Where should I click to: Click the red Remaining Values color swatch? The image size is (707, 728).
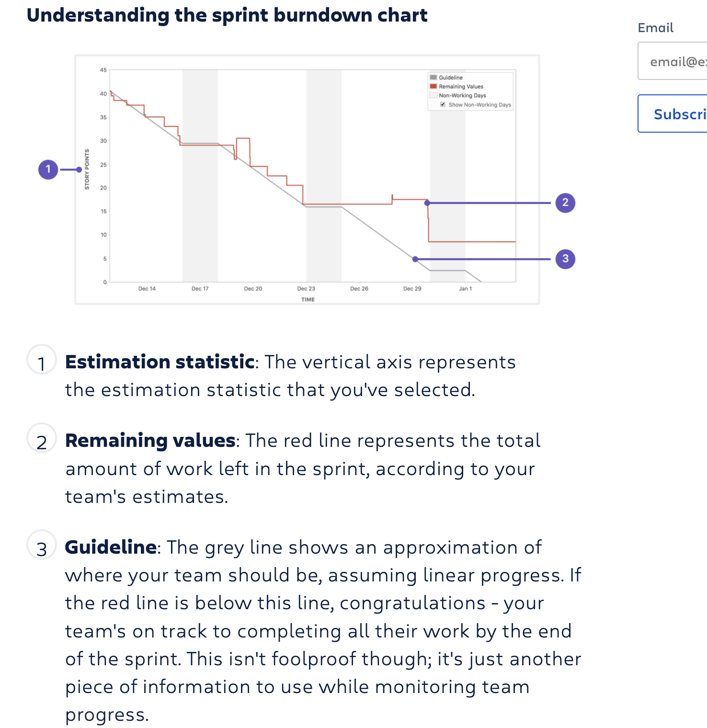pyautogui.click(x=433, y=86)
